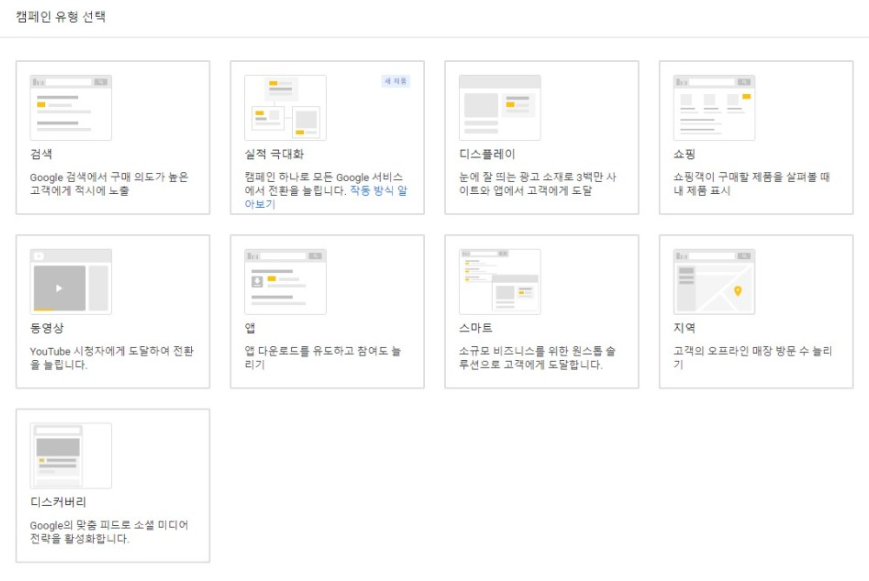Image resolution: width=869 pixels, height=581 pixels.
Task: Select the 스마트 campaign illustration icon
Action: (x=500, y=282)
